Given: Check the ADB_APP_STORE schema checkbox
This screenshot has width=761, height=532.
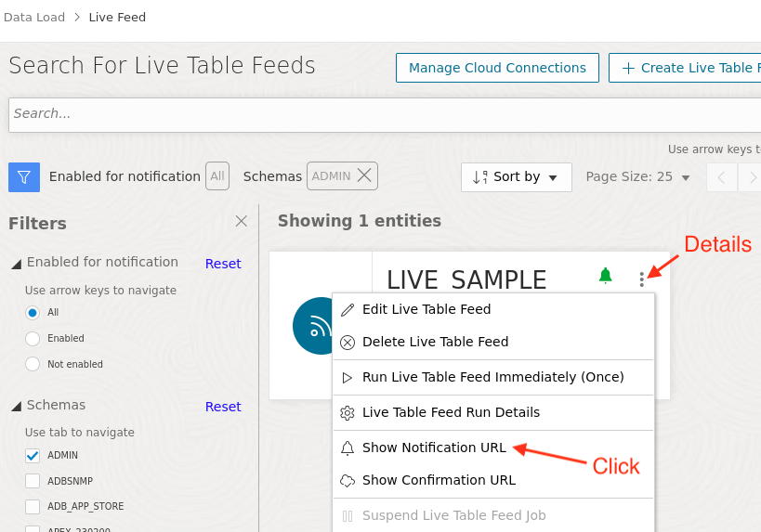Looking at the screenshot, I should [x=33, y=506].
